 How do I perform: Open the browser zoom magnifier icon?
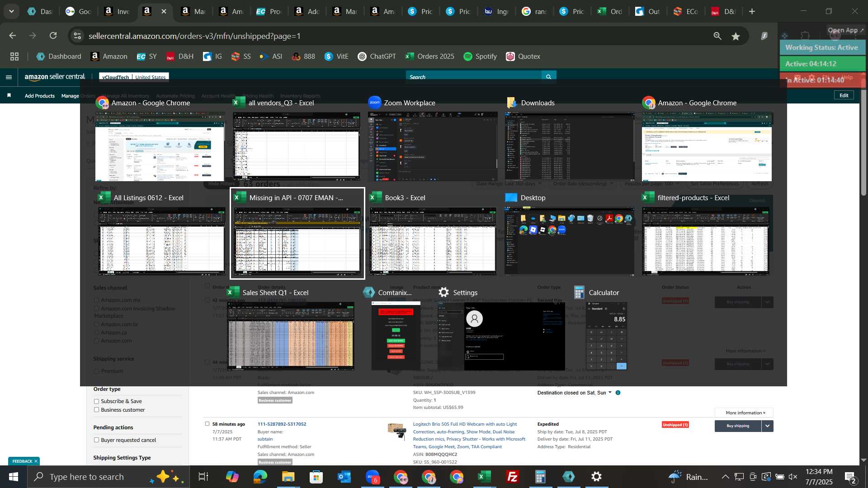[x=717, y=36]
